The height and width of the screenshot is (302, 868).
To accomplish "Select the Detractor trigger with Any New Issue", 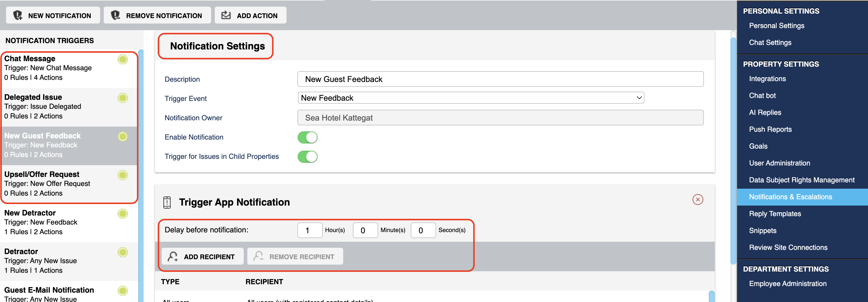I will click(x=69, y=261).
